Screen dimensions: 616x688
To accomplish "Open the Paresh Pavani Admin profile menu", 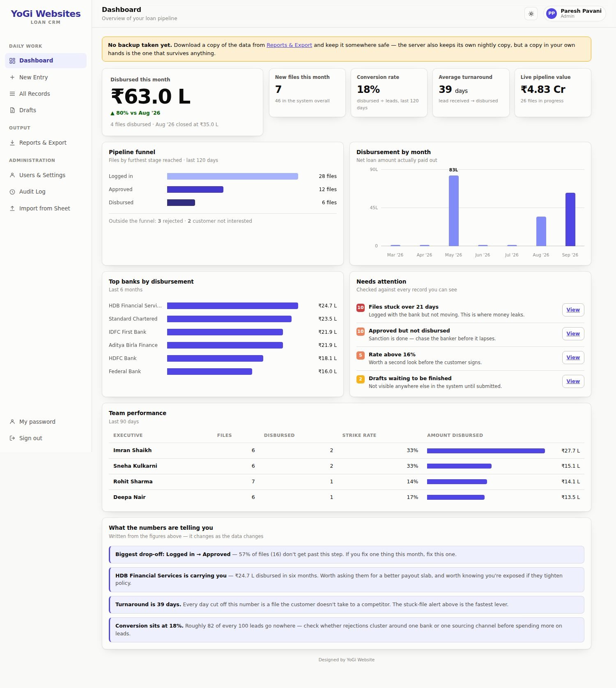I will pos(575,14).
